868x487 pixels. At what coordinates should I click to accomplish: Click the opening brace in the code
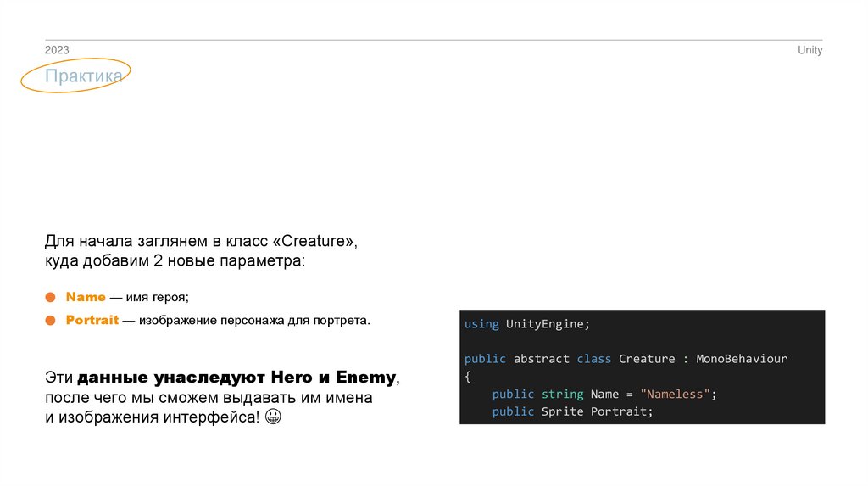pos(468,377)
